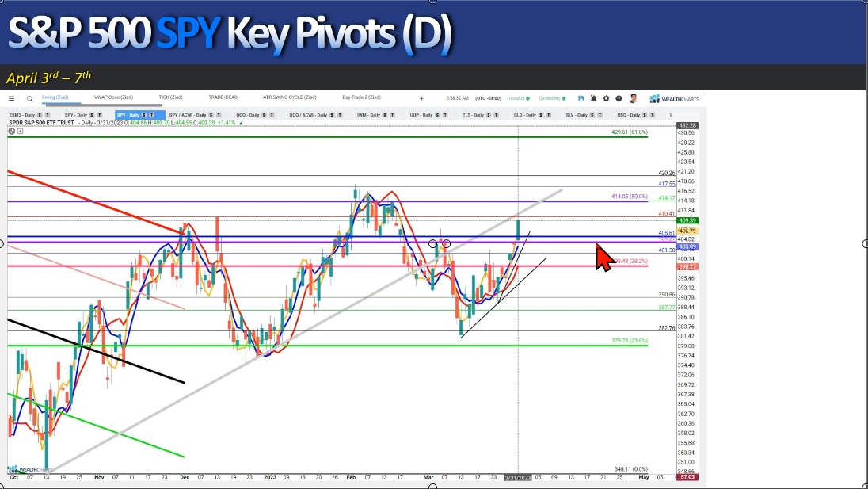The image size is (868, 489).
Task: Select the 420.26 price level label
Action: (667, 174)
